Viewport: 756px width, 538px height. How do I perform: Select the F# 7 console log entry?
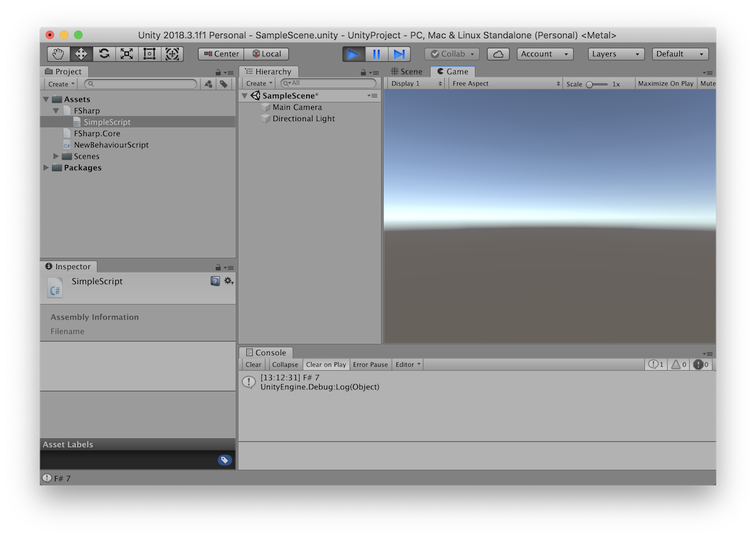pyautogui.click(x=478, y=382)
